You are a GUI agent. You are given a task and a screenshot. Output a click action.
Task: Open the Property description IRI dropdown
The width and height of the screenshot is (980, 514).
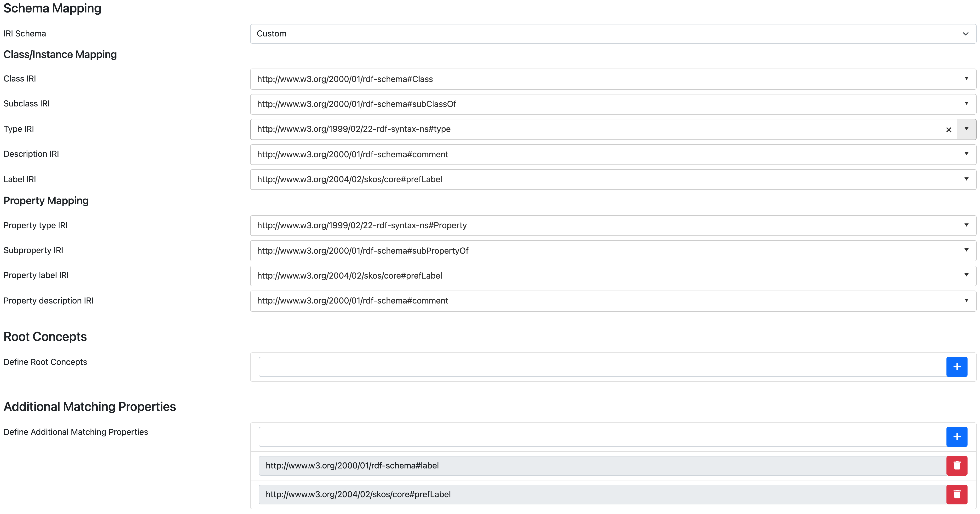tap(967, 300)
